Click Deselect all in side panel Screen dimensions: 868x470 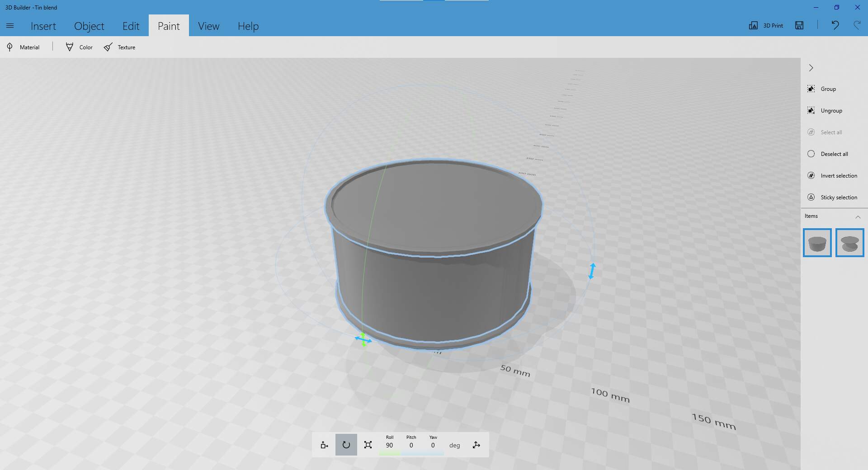click(828, 154)
